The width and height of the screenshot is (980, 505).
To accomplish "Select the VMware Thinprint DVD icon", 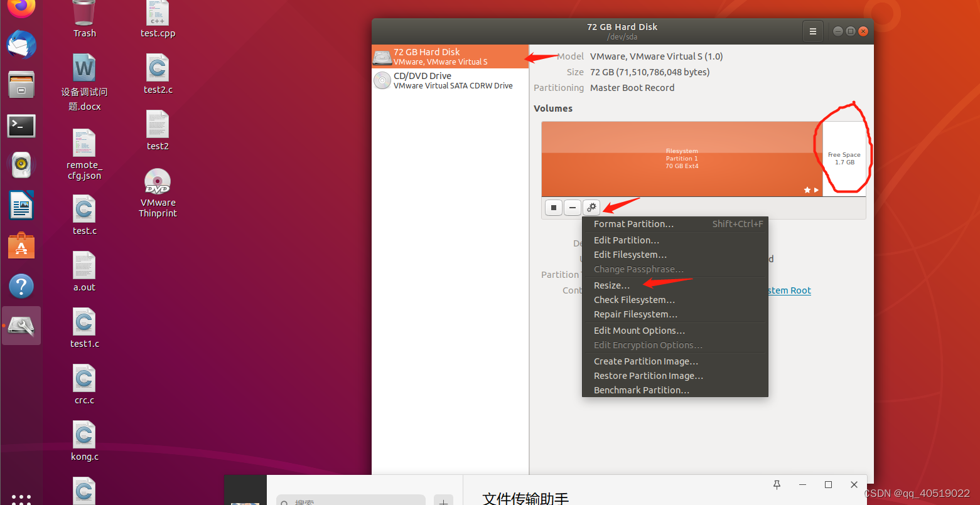I will [x=158, y=193].
